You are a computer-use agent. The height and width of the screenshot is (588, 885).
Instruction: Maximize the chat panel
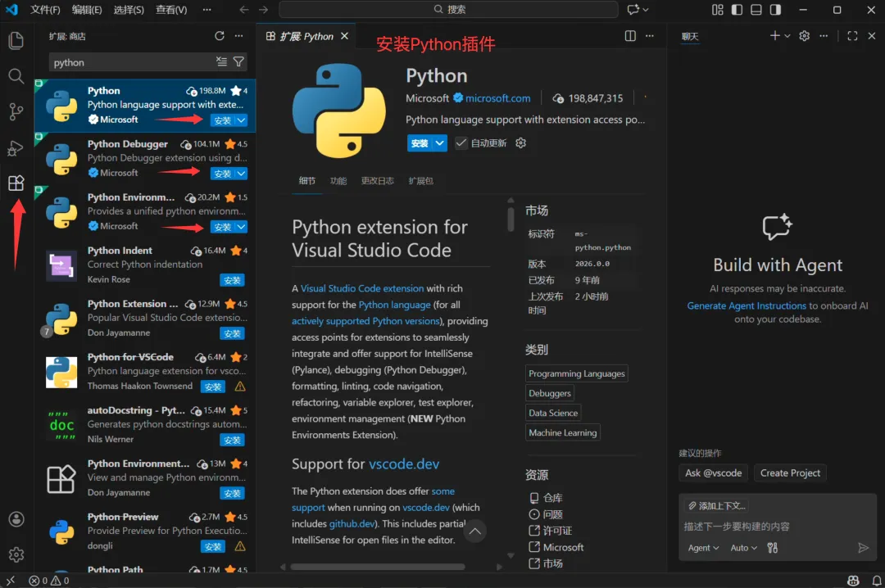(x=852, y=36)
